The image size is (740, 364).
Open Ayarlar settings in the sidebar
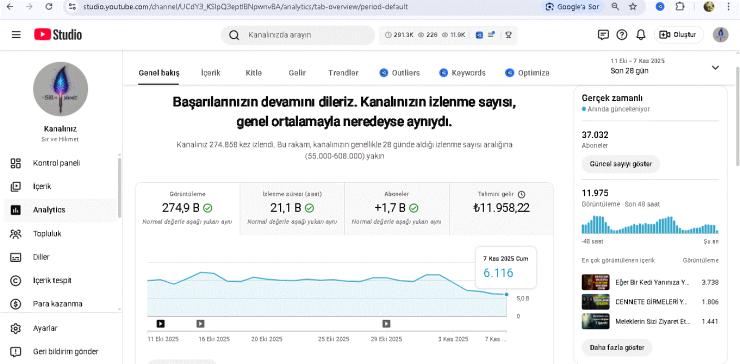point(60,328)
